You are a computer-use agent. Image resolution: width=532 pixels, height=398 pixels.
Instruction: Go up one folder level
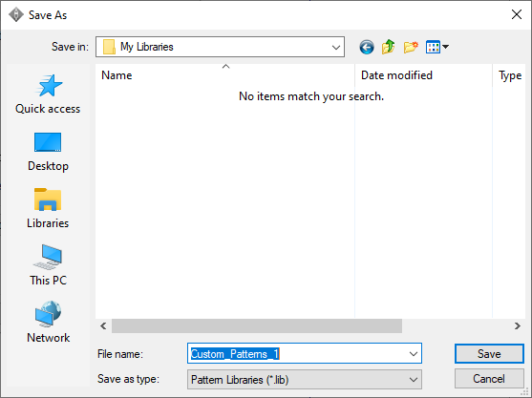(x=389, y=47)
